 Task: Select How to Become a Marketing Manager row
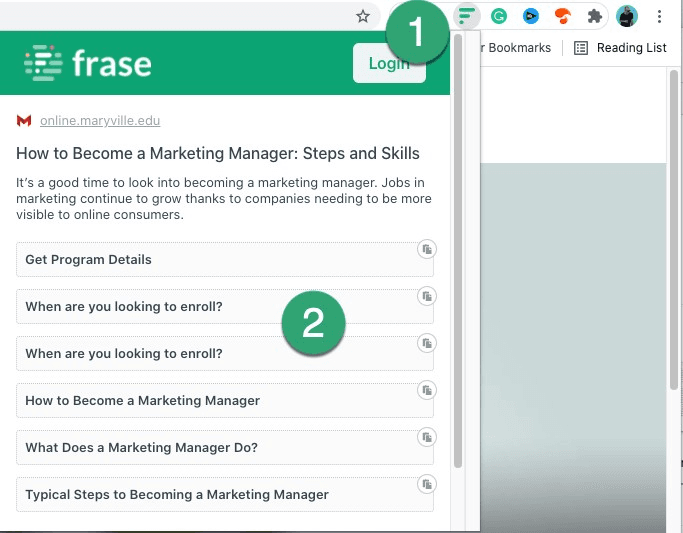[x=225, y=401]
